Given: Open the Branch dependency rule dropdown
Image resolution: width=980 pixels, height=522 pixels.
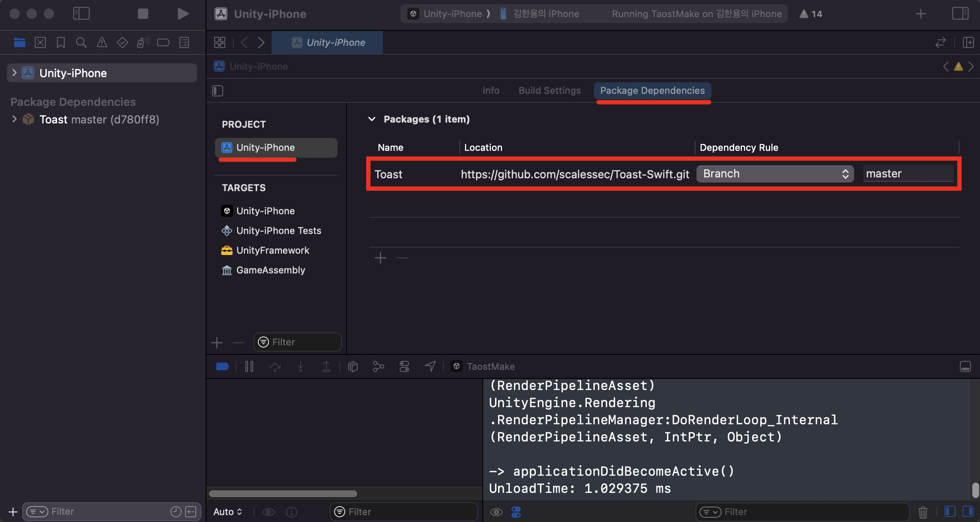Looking at the screenshot, I should [x=775, y=174].
